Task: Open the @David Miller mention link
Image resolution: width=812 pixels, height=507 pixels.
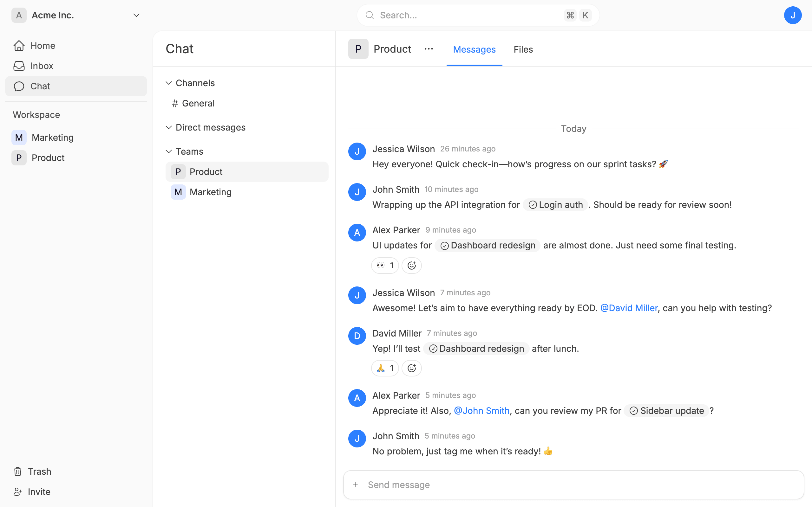Action: (x=629, y=307)
